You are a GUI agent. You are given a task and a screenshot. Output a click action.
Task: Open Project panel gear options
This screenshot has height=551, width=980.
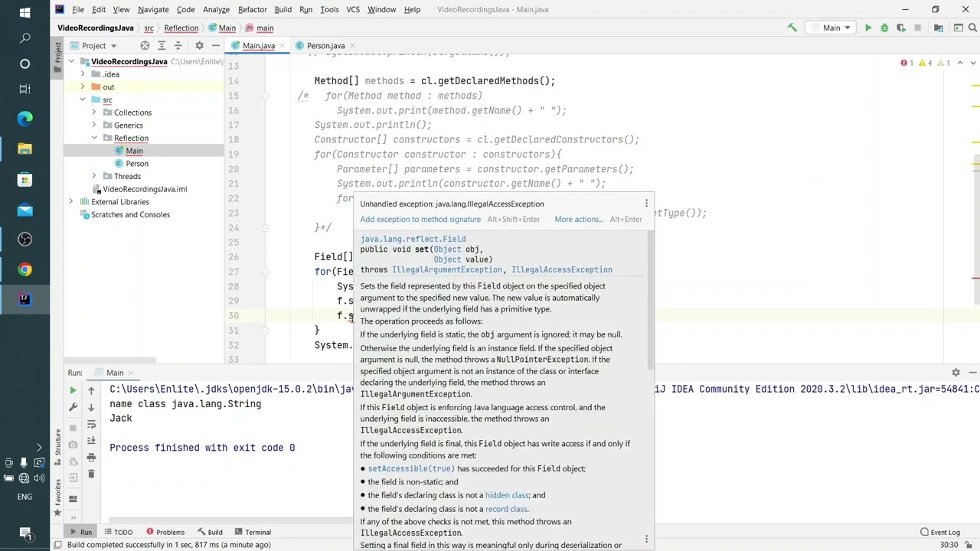pos(199,45)
